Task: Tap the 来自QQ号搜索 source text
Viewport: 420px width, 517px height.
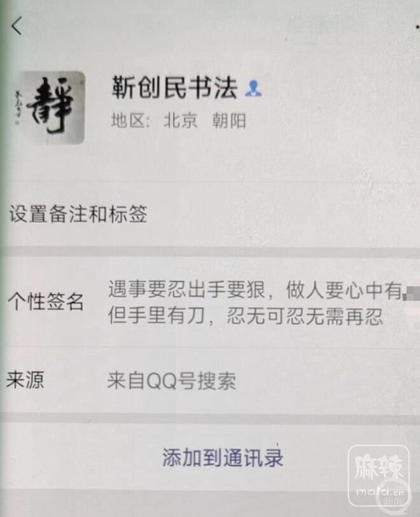Action: click(x=171, y=381)
